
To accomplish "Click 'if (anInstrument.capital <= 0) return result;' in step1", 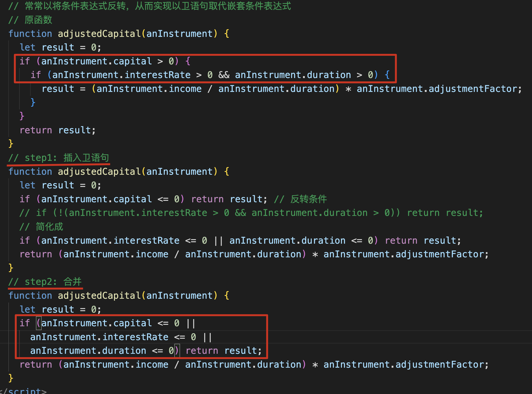I will (x=143, y=199).
